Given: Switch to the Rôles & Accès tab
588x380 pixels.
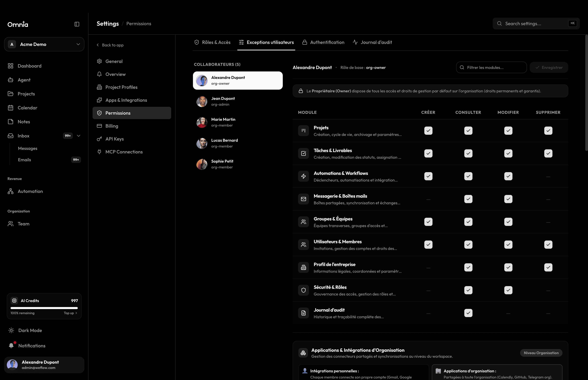Looking at the screenshot, I should 213,42.
